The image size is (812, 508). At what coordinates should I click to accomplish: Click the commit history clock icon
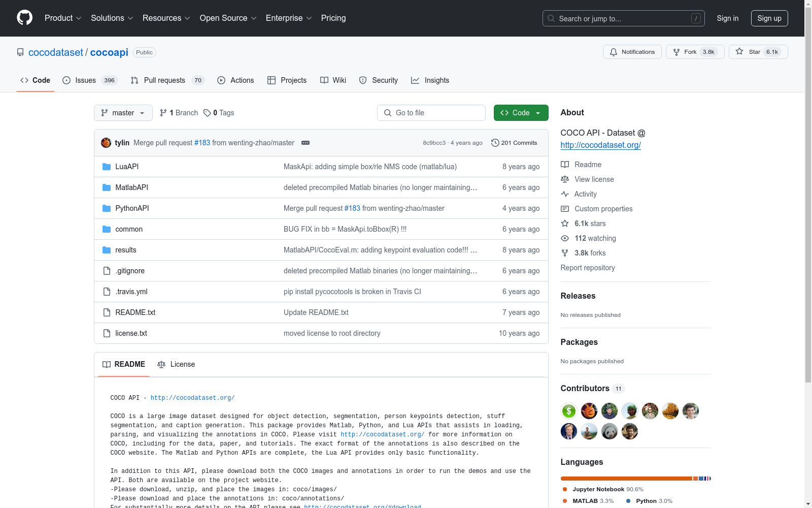point(495,143)
